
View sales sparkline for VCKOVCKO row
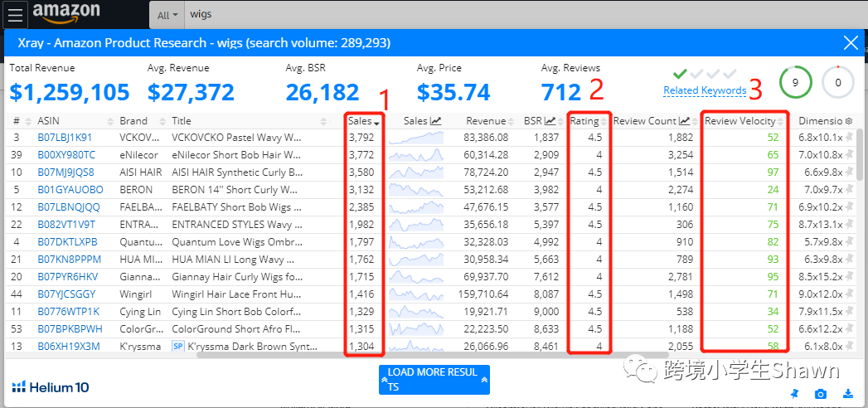pyautogui.click(x=415, y=138)
